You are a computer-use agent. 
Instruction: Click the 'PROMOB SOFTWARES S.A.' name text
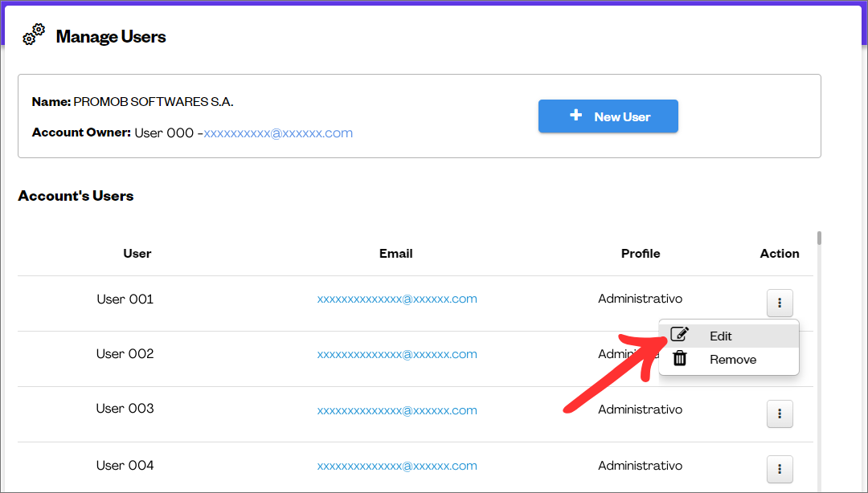point(154,102)
